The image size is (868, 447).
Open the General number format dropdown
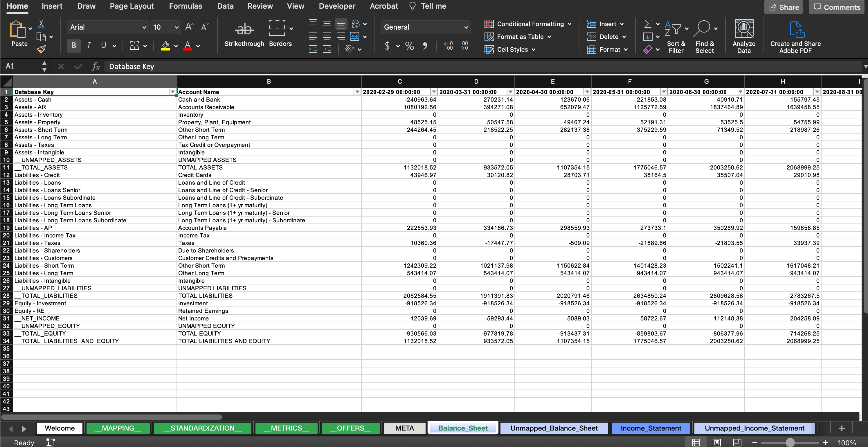tap(466, 27)
